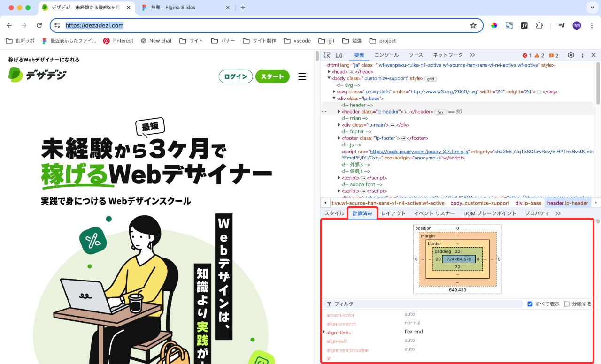
Task: Collapse the div lp-base node
Action: click(334, 99)
